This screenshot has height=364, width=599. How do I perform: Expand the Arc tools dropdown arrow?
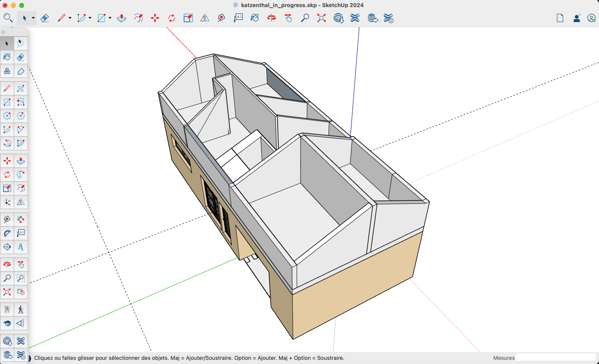tap(90, 18)
